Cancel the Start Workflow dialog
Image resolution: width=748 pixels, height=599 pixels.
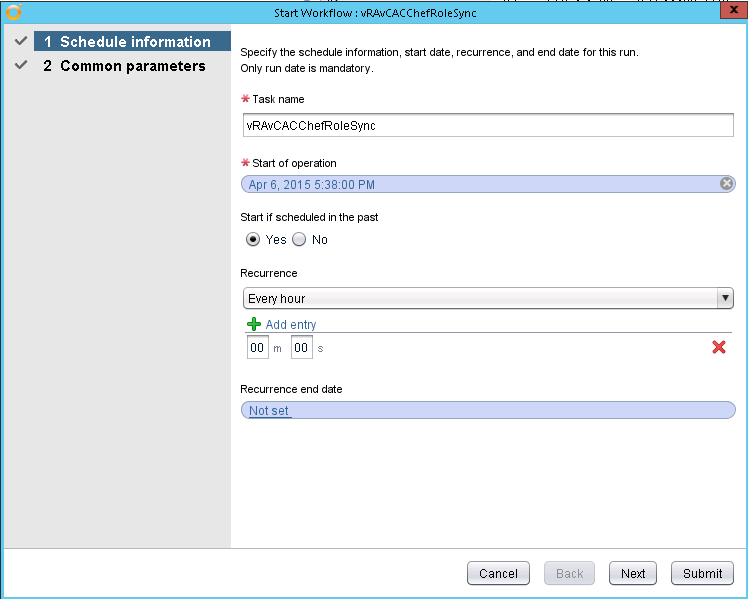498,573
